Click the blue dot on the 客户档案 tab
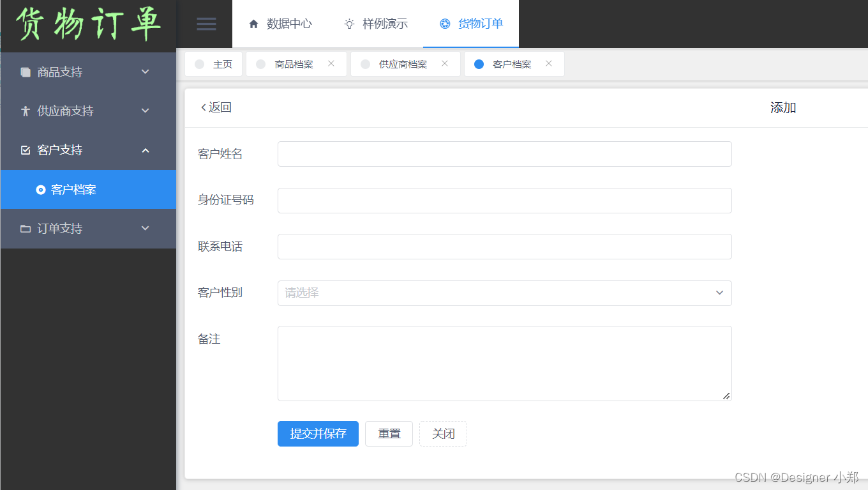 tap(479, 64)
